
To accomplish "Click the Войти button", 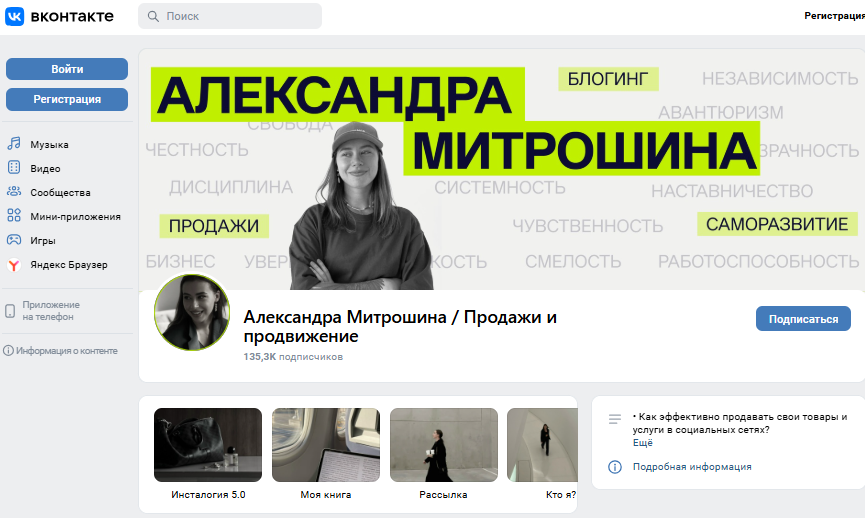I will [x=67, y=69].
